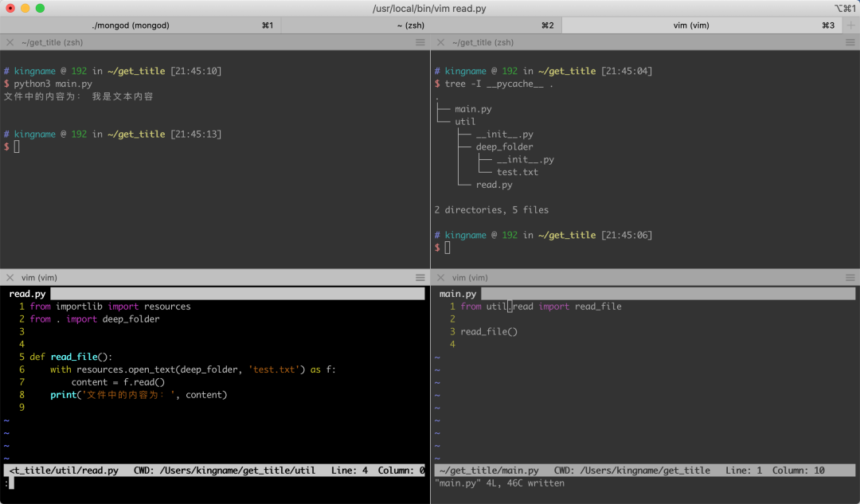Click read.py in the tree output
The width and height of the screenshot is (860, 504).
click(494, 185)
